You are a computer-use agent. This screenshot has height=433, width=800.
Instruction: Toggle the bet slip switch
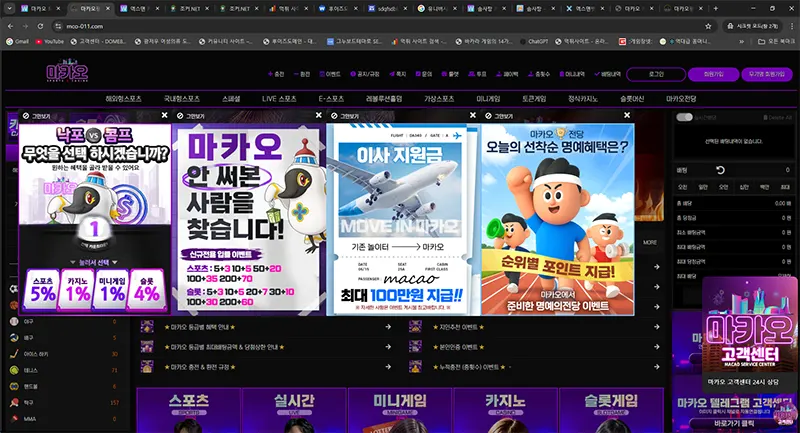(x=684, y=117)
